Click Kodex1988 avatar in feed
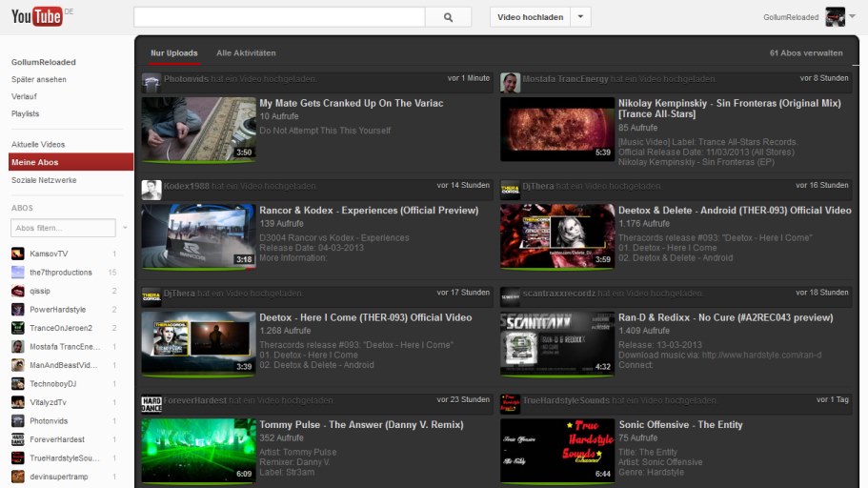Viewport: 868px width, 488px height. coord(151,190)
